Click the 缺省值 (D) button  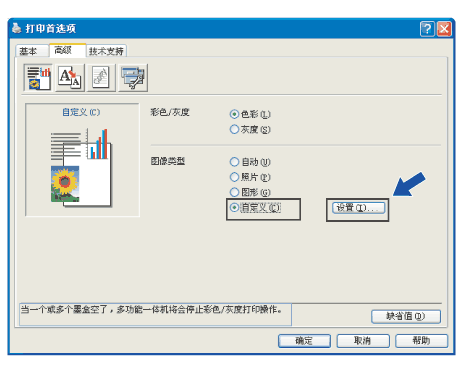[x=406, y=316]
